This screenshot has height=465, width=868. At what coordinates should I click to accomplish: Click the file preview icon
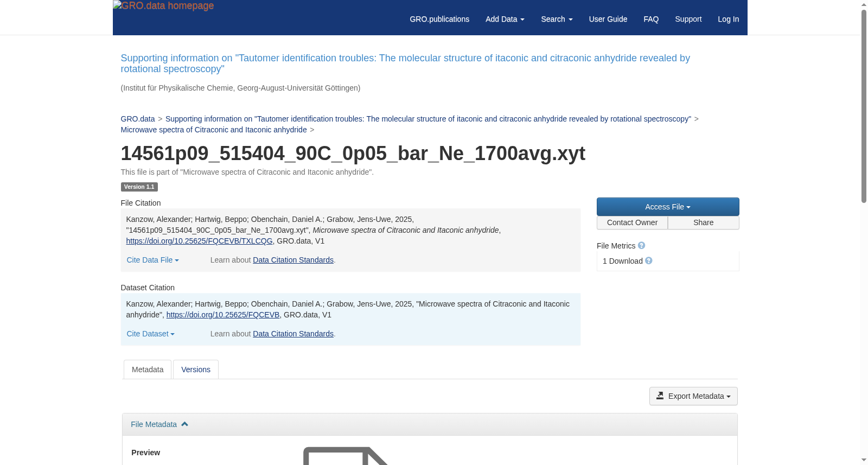(347, 456)
